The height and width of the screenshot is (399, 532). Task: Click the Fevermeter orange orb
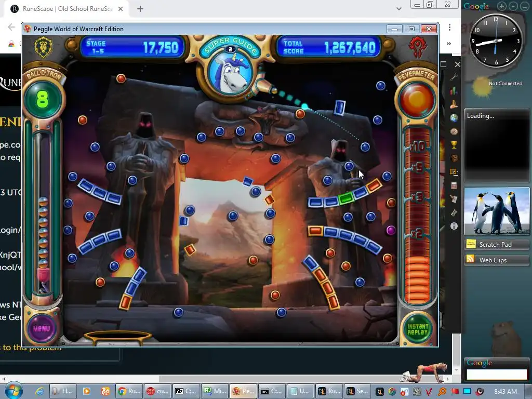pyautogui.click(x=417, y=100)
